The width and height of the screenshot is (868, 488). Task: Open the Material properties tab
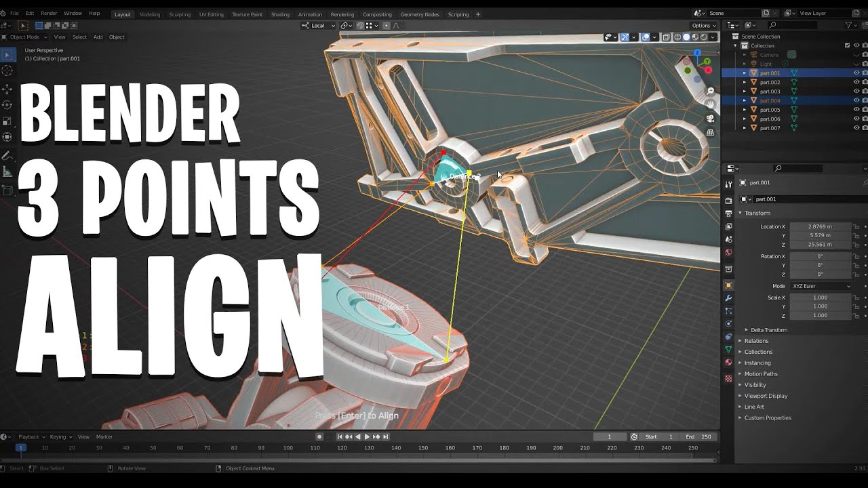[x=728, y=363]
